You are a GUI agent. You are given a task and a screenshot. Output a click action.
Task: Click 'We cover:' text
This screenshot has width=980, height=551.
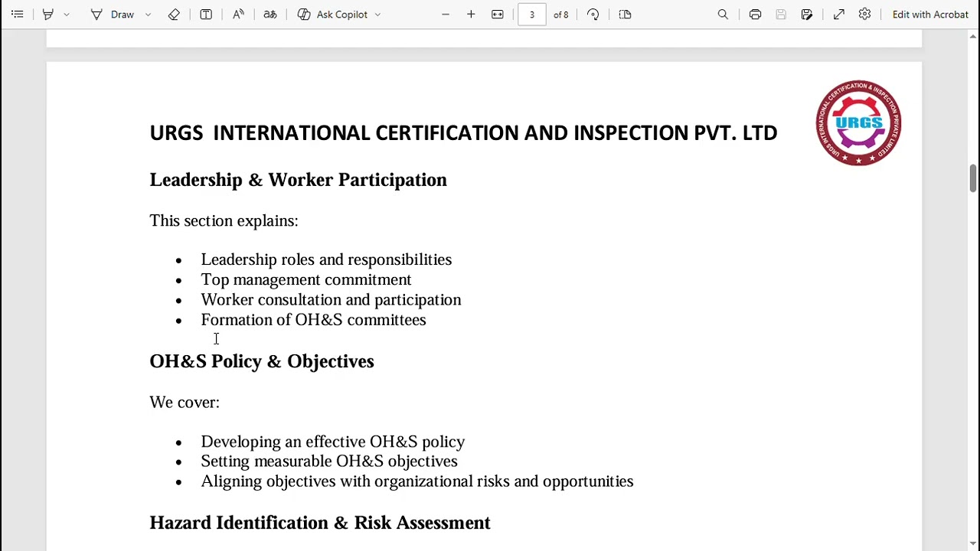(185, 403)
